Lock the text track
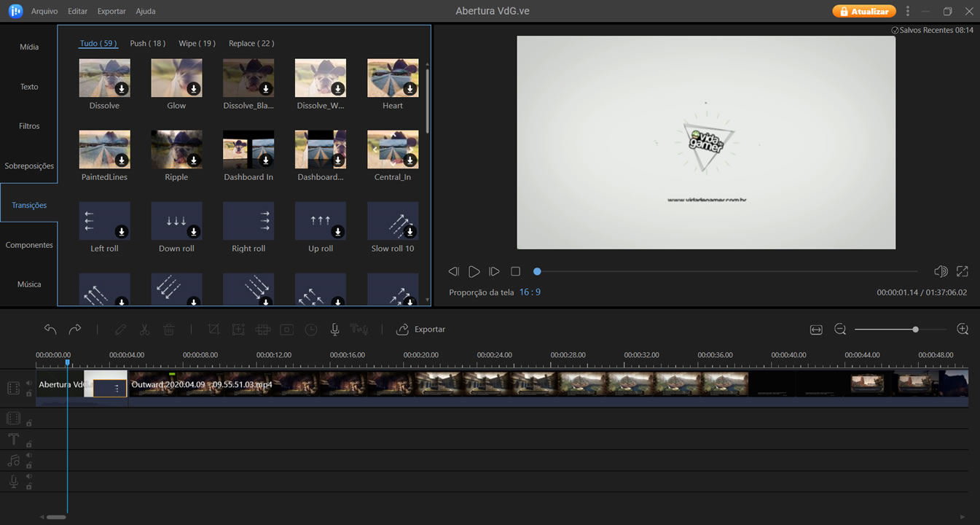 coord(29,443)
